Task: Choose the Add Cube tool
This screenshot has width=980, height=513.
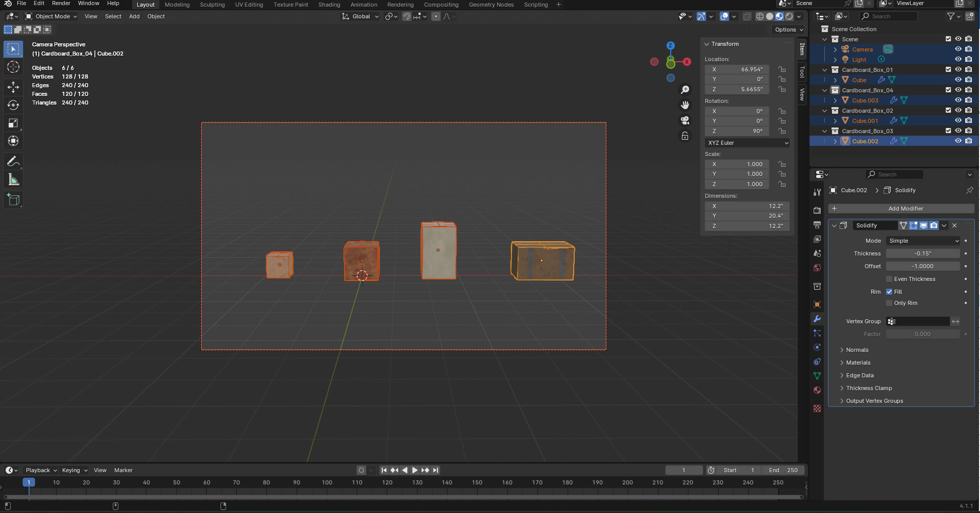Action: click(13, 200)
